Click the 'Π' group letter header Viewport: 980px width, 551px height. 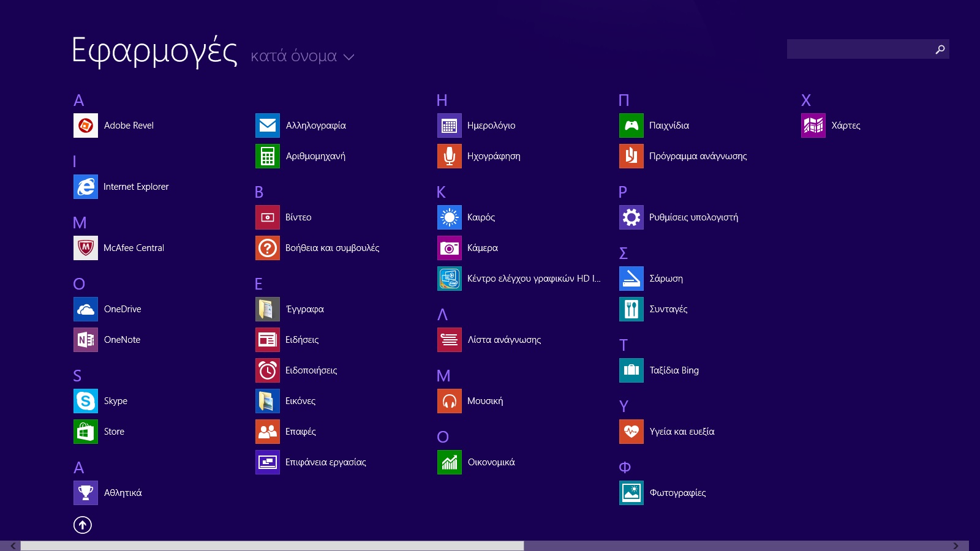(624, 100)
